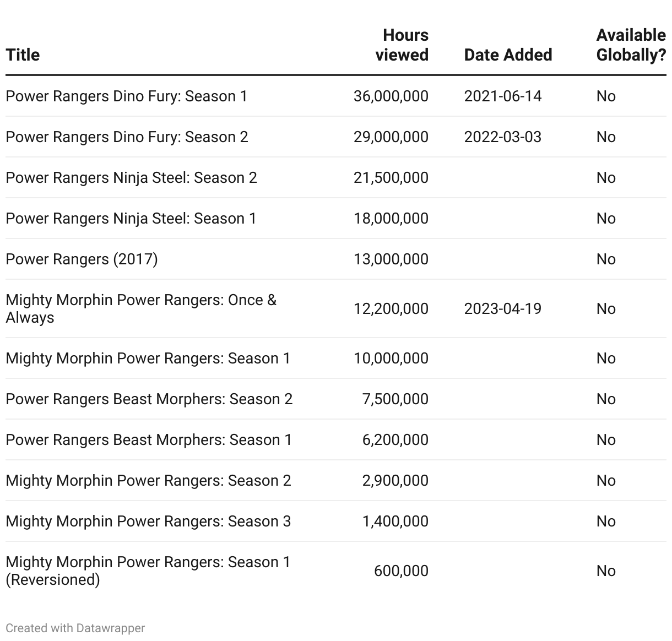Image resolution: width=672 pixels, height=641 pixels.
Task: Click Power Rangers Ninja Steel: Season 2 row
Action: tap(336, 178)
